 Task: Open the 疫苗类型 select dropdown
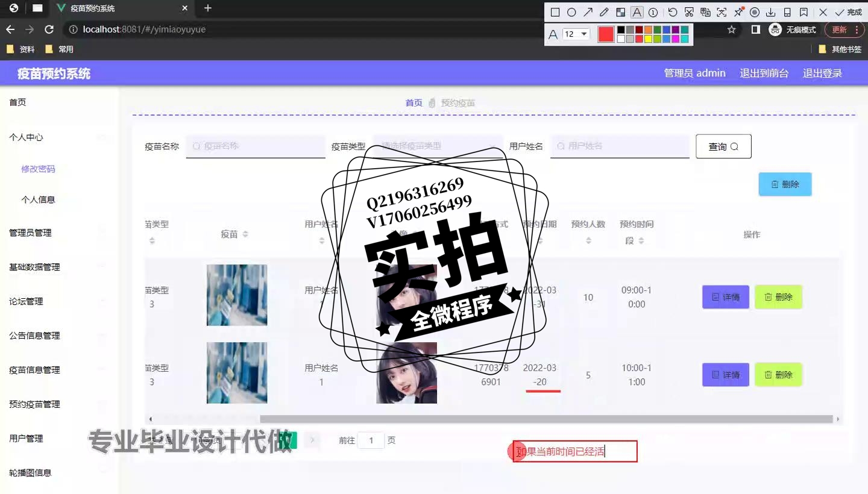coord(438,146)
